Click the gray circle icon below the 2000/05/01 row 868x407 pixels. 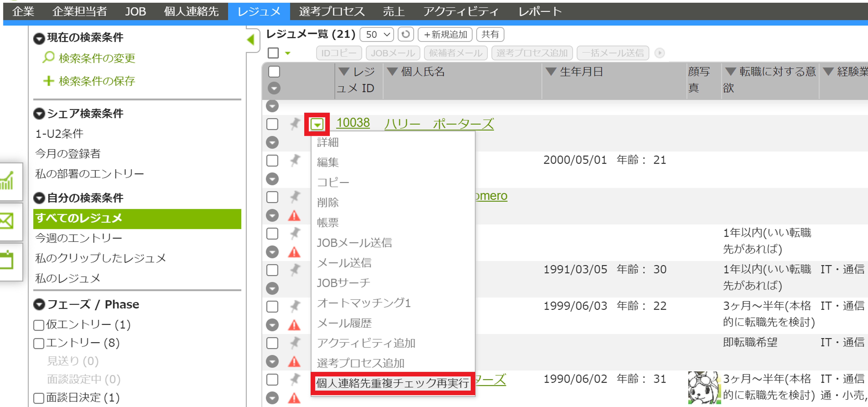click(x=272, y=179)
